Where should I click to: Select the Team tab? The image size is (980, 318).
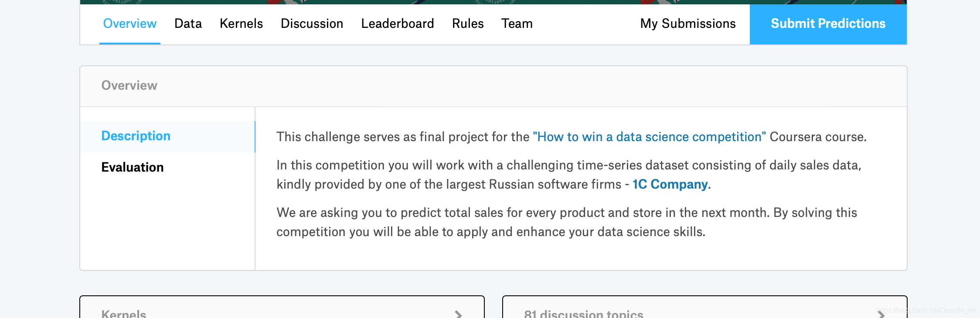517,24
